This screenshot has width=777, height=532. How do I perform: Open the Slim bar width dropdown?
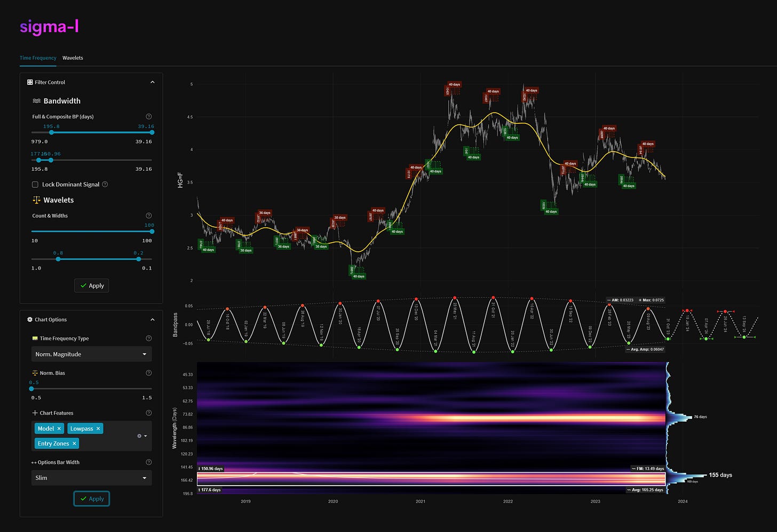pos(91,478)
